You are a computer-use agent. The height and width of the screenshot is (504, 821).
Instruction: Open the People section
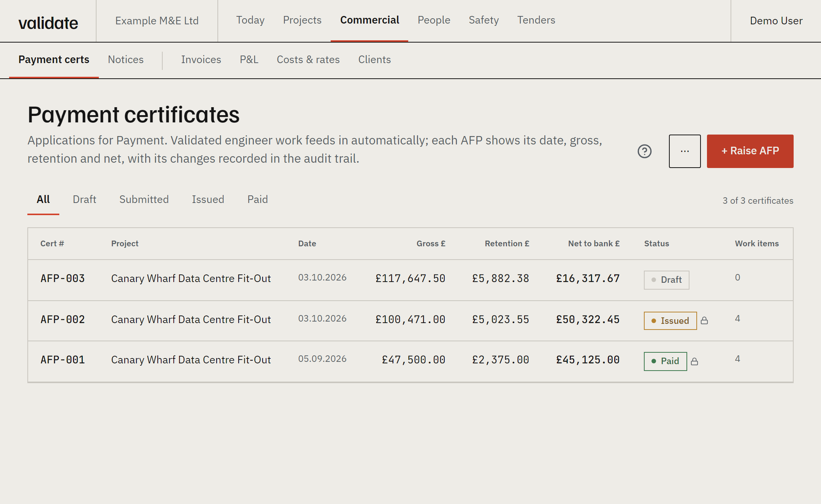tap(434, 20)
